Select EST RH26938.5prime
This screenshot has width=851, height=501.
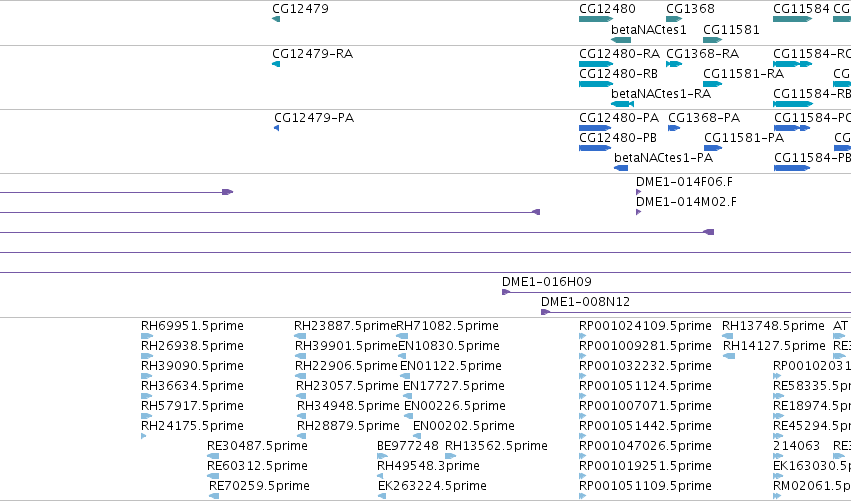(192, 346)
